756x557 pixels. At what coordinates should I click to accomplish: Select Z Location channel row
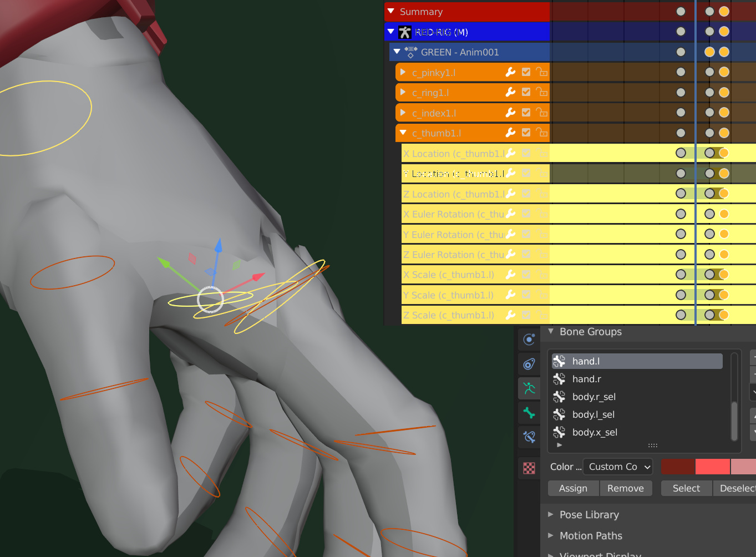tap(475, 194)
